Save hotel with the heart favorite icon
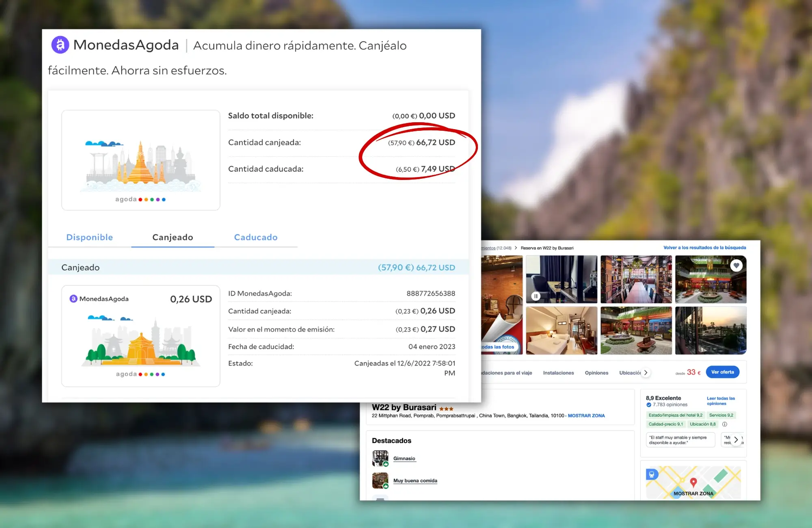This screenshot has width=812, height=528. [x=736, y=265]
